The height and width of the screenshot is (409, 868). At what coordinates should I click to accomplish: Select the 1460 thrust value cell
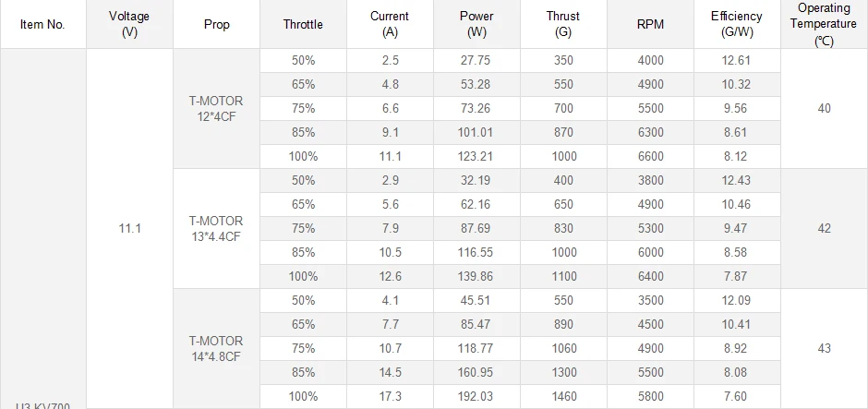click(x=563, y=396)
